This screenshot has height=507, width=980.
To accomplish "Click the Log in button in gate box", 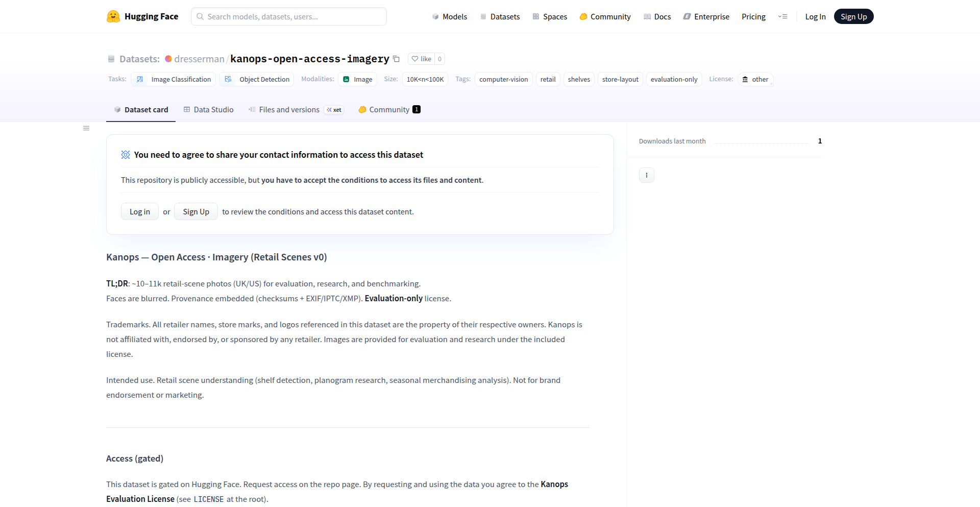I will tap(139, 211).
